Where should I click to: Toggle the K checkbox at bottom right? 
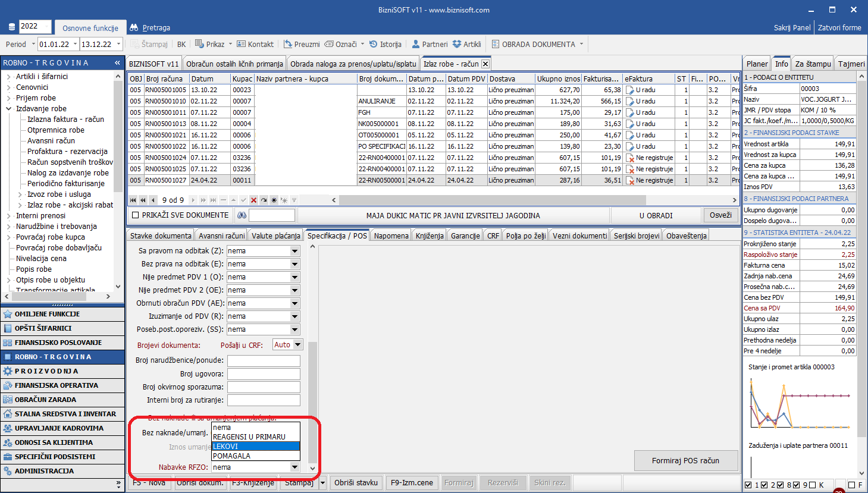click(813, 485)
